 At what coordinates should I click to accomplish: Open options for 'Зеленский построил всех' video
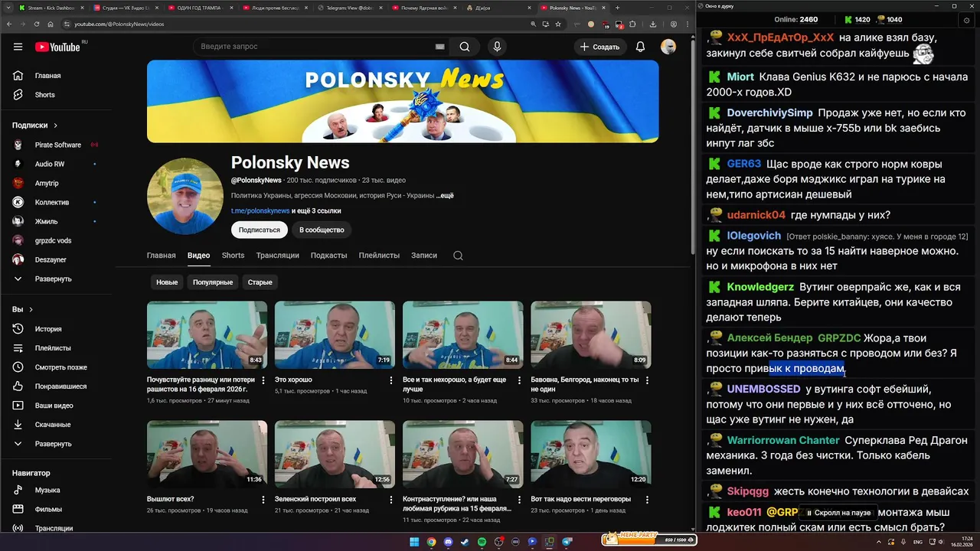[x=390, y=500]
